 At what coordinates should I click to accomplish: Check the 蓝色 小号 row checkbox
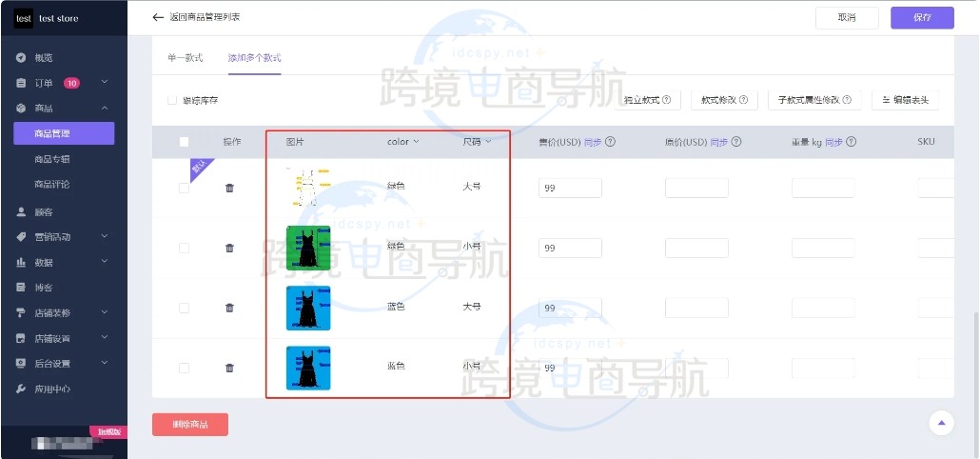point(184,368)
